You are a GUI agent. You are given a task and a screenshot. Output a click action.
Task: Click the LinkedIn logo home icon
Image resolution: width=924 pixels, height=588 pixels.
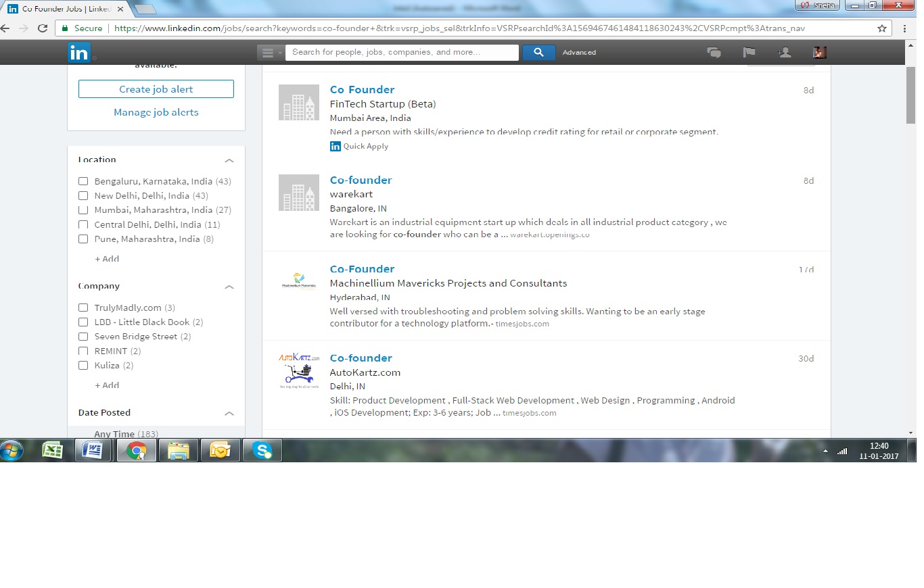point(78,52)
